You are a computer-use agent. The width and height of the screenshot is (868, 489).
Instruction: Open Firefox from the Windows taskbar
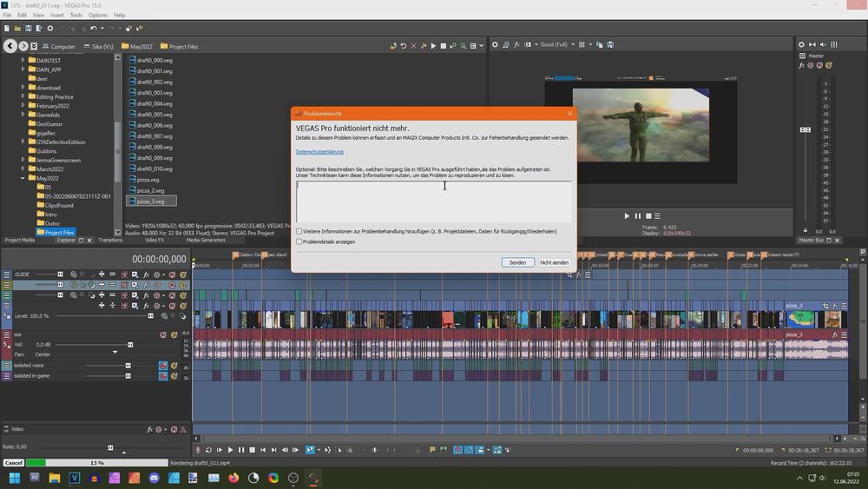point(233,478)
